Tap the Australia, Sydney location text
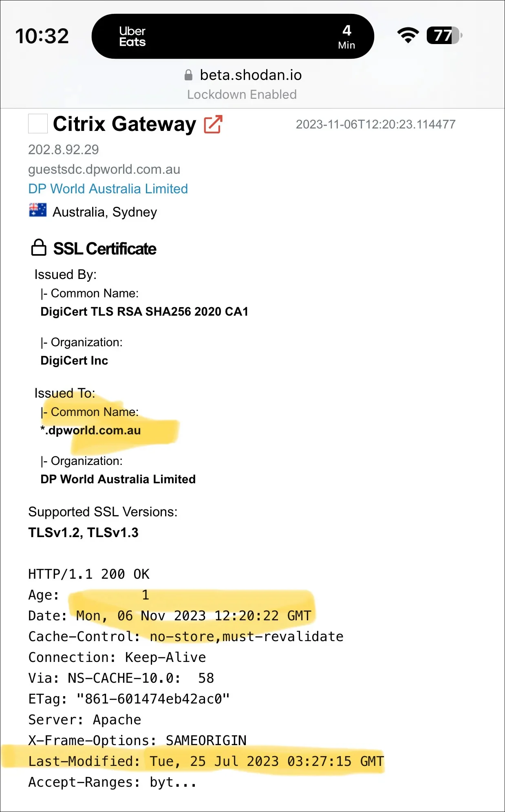The image size is (505, 812). pos(105,212)
